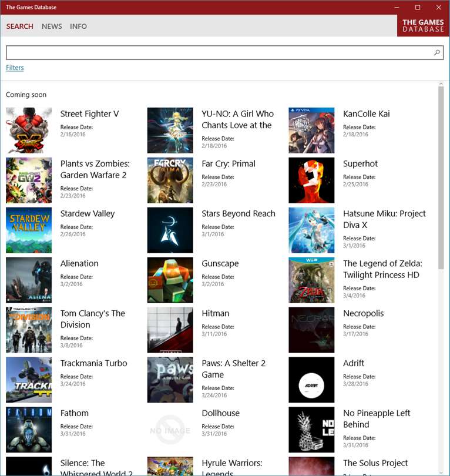
Task: Click Dollhouse's No Image placeholder
Action: (170, 430)
